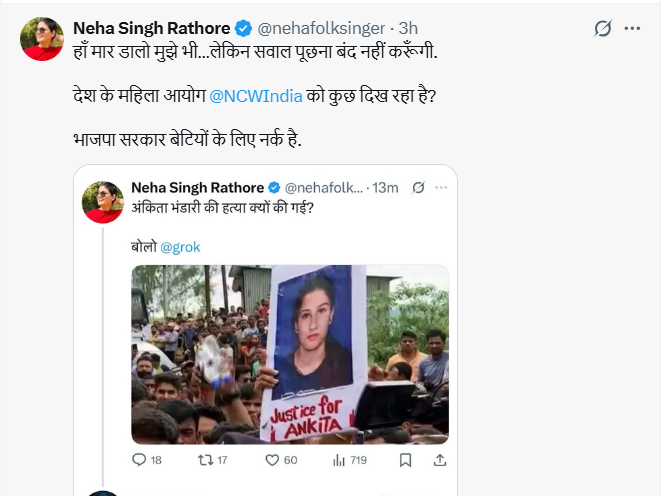Bookmark the quoted tweet
This screenshot has width=665, height=496.
click(405, 460)
